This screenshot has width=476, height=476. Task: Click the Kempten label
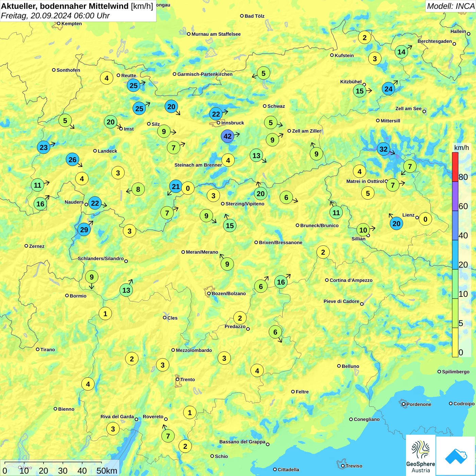[x=71, y=23]
